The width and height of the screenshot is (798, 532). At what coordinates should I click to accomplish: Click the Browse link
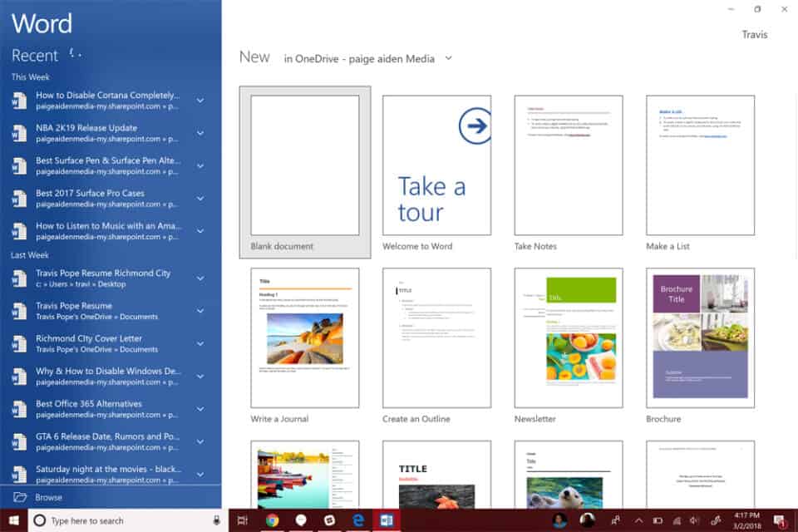(x=48, y=497)
